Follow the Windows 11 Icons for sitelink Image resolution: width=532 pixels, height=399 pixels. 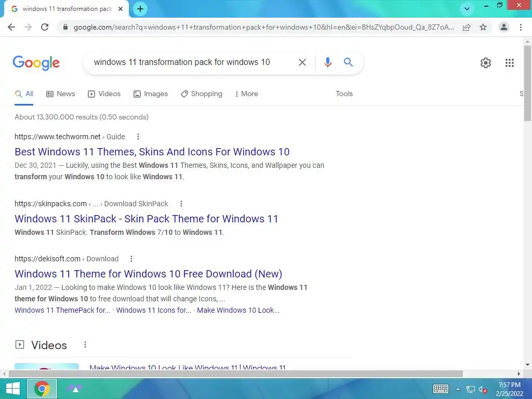coord(154,310)
